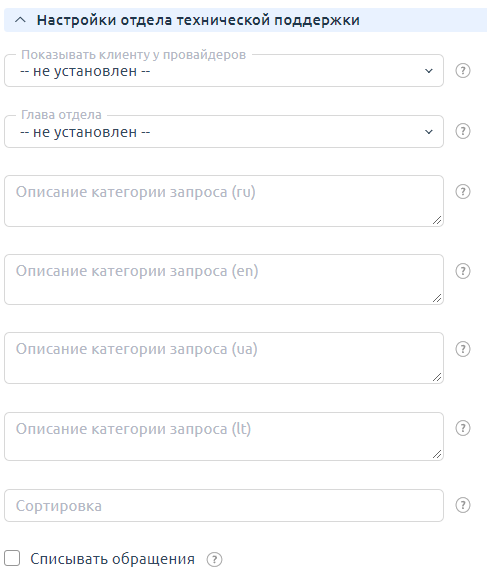Show help for description (lt) field
This screenshot has width=487, height=577.
[x=463, y=428]
